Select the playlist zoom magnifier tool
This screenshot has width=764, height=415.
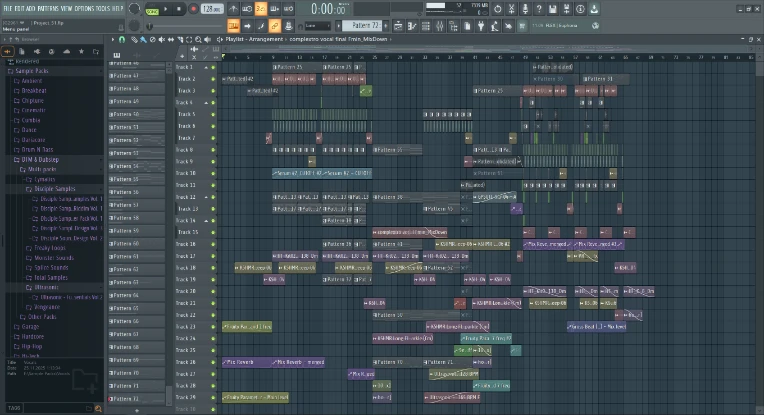click(x=198, y=39)
